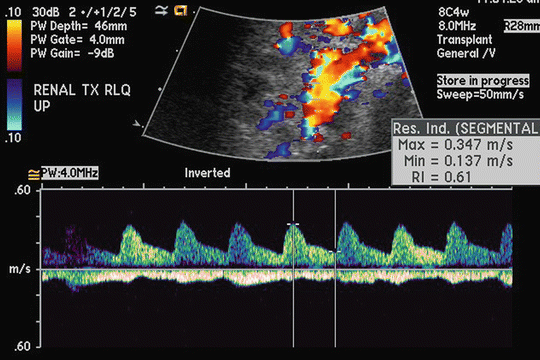This screenshot has width=540, height=360.
Task: Click the blue-cyan color Doppler scale bar
Action: [14, 105]
